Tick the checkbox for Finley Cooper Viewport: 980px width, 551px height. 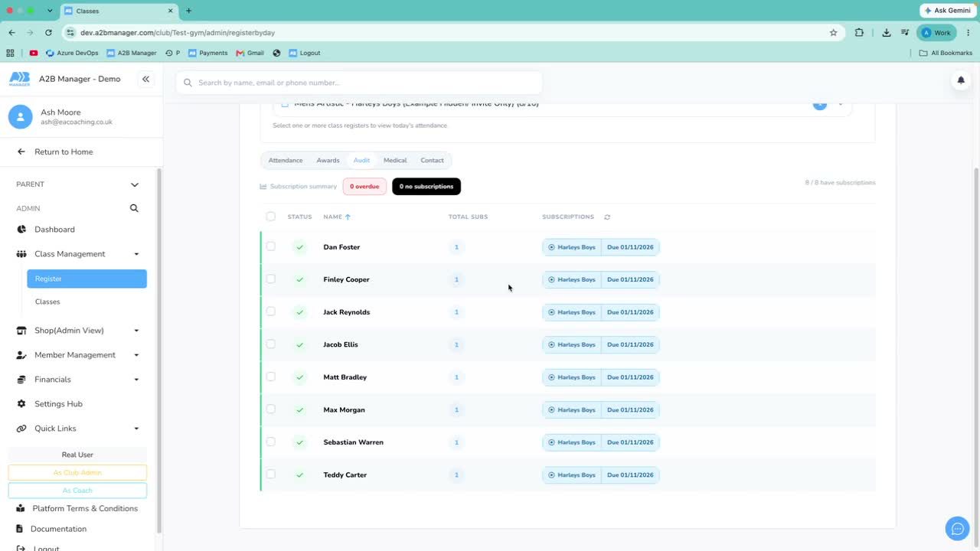point(270,279)
